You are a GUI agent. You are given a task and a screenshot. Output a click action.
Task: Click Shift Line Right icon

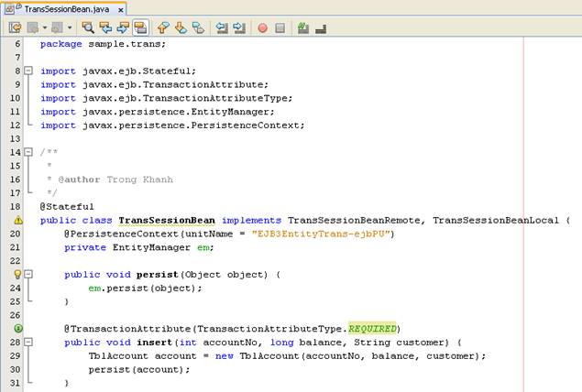[239, 27]
